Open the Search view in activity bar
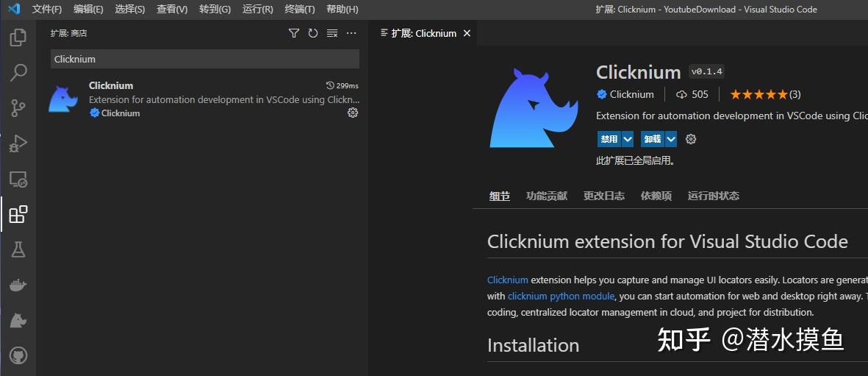The image size is (868, 376). point(18,73)
